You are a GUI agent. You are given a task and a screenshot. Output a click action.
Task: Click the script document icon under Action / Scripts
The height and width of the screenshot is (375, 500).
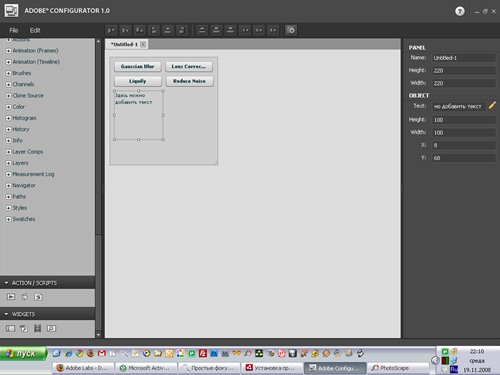(38, 297)
